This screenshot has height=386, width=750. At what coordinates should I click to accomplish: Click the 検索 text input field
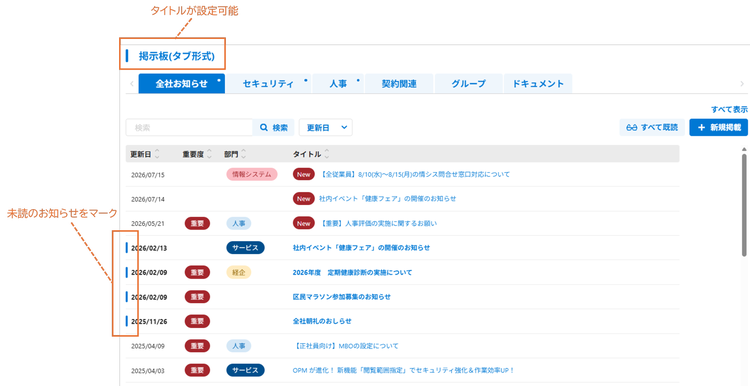(189, 128)
